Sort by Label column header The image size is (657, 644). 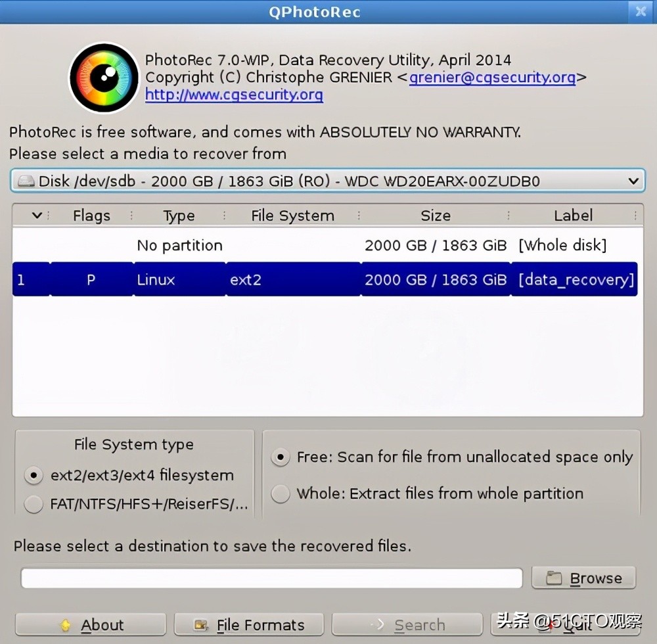573,216
